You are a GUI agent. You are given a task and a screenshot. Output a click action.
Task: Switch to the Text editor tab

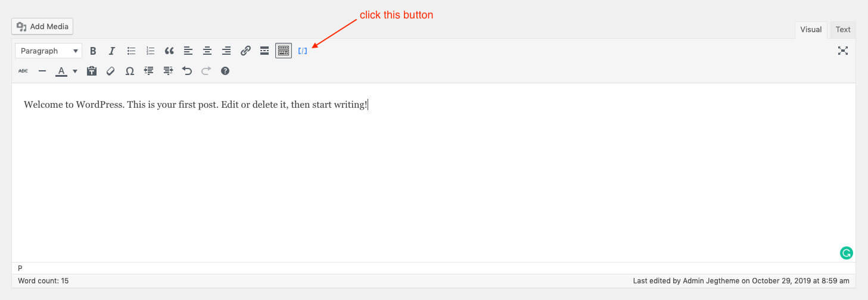[842, 30]
